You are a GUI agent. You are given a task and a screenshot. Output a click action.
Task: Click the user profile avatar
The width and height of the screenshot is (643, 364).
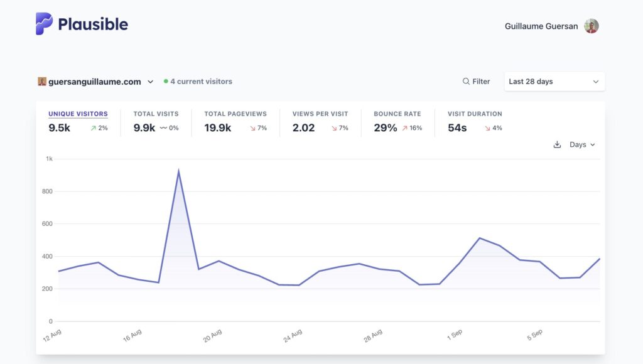coord(591,26)
